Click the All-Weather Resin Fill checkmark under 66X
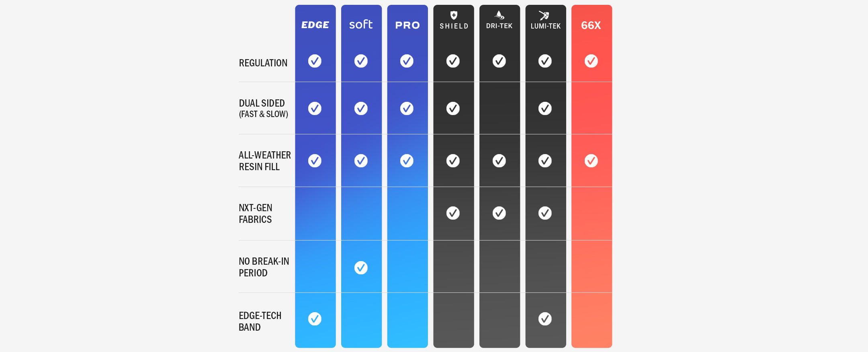Image resolution: width=868 pixels, height=352 pixels. [x=591, y=161]
